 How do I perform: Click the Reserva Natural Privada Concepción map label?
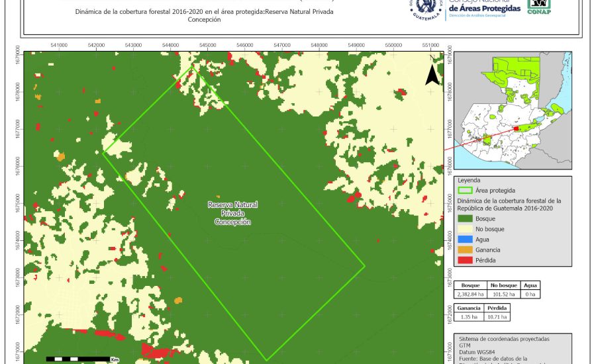click(x=232, y=214)
